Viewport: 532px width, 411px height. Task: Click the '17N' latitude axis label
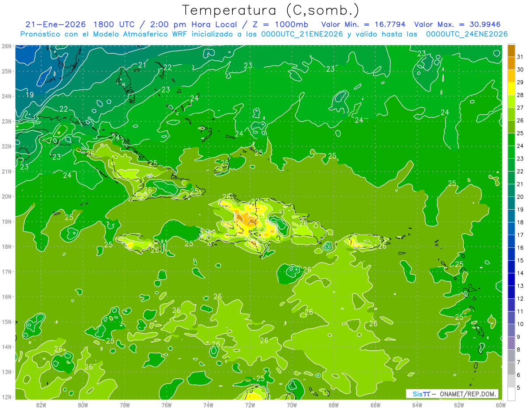coord(6,271)
